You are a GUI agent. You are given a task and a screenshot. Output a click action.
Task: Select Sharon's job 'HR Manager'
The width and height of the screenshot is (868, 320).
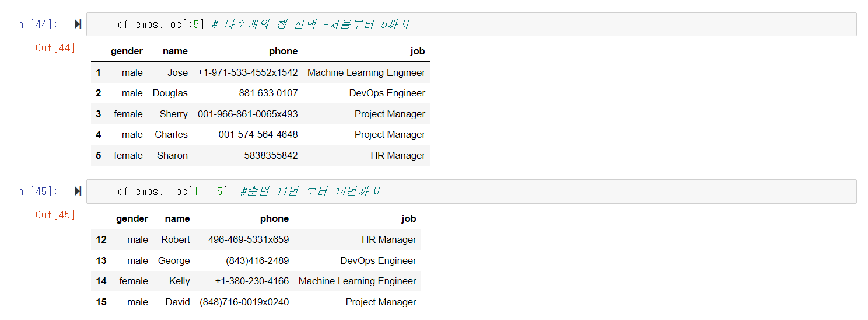click(x=398, y=155)
